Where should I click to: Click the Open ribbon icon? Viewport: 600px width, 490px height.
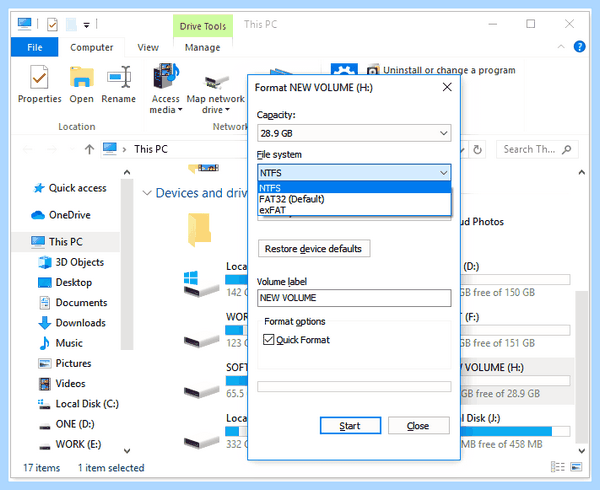click(x=82, y=84)
